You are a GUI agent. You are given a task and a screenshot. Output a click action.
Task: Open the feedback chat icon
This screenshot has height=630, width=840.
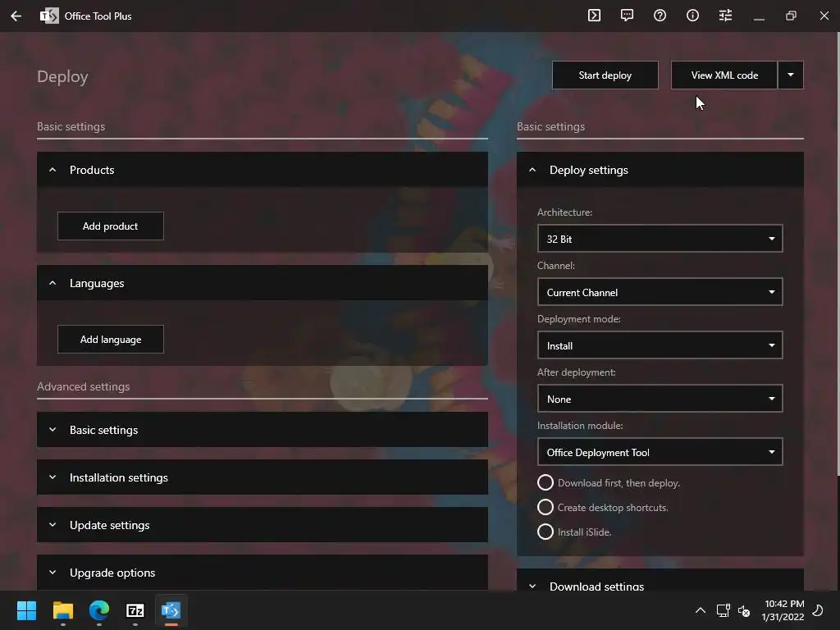tap(627, 16)
